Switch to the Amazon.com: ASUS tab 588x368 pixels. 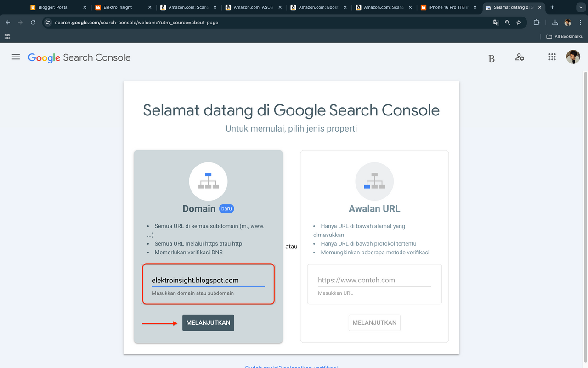pyautogui.click(x=253, y=7)
